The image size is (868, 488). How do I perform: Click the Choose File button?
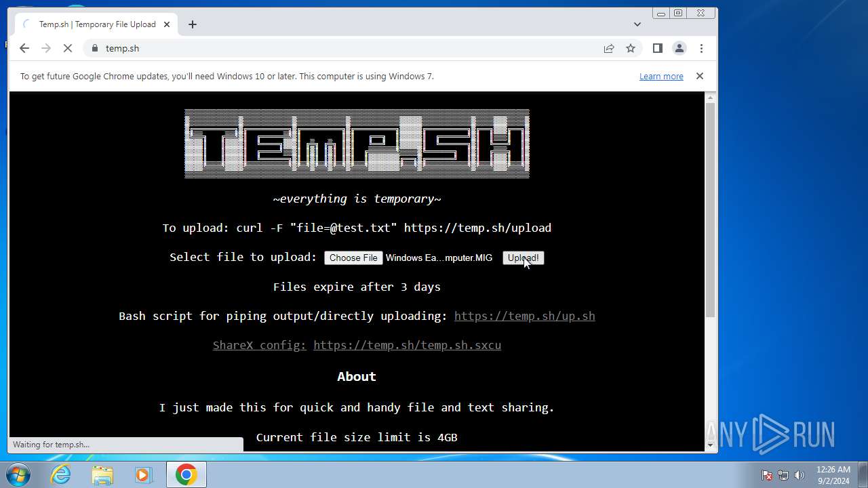coord(353,258)
